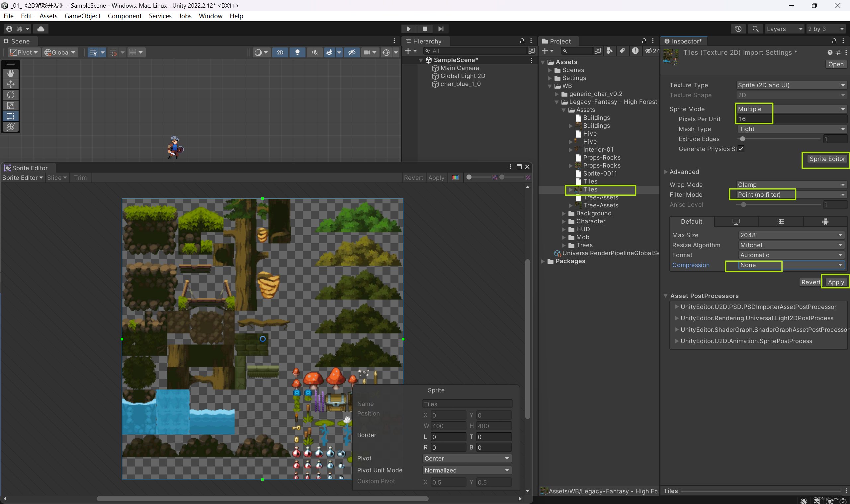This screenshot has height=504, width=850.
Task: Select the Rotate tool
Action: (x=11, y=95)
